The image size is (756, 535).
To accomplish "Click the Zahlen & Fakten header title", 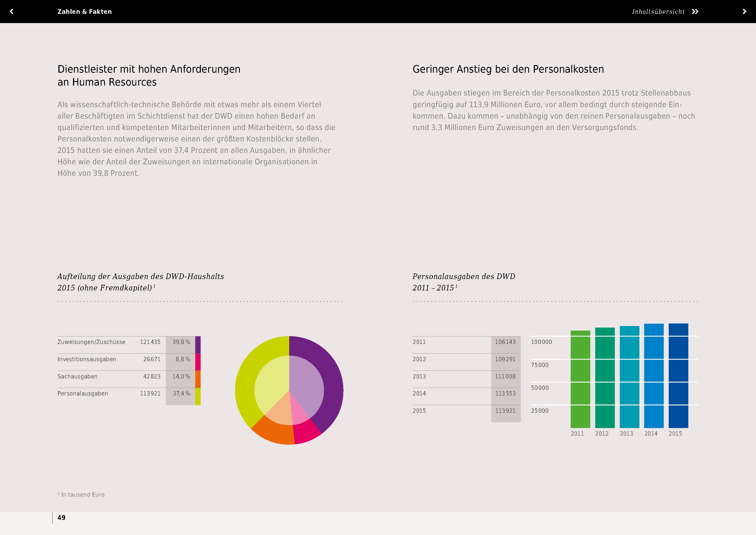I will (x=84, y=11).
